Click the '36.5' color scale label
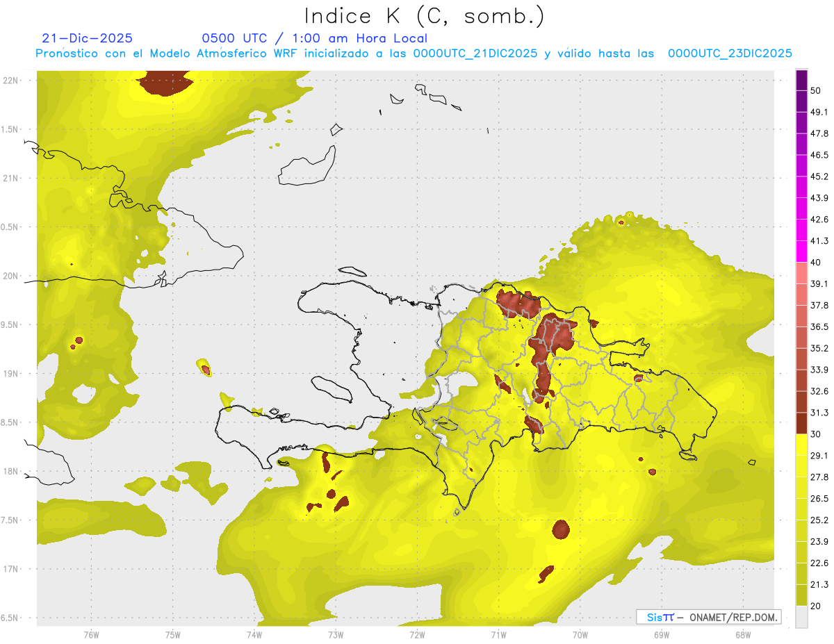834x644 pixels. point(819,327)
